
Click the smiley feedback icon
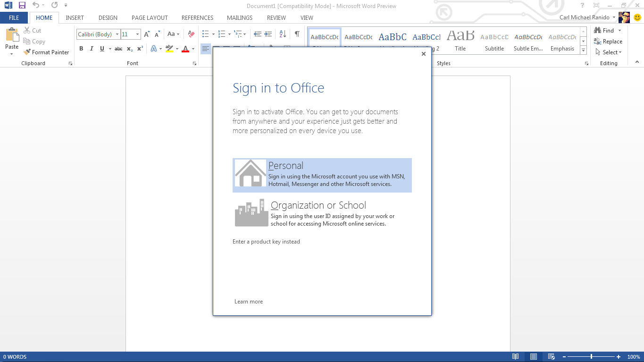coord(637,17)
